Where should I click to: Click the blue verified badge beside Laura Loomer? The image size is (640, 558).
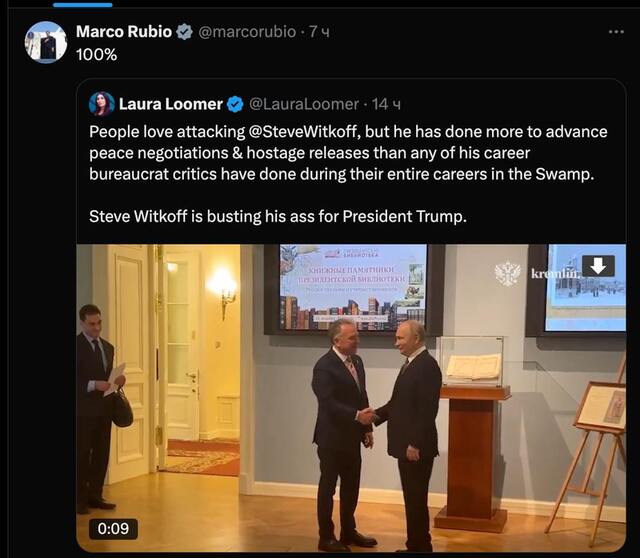pos(235,104)
